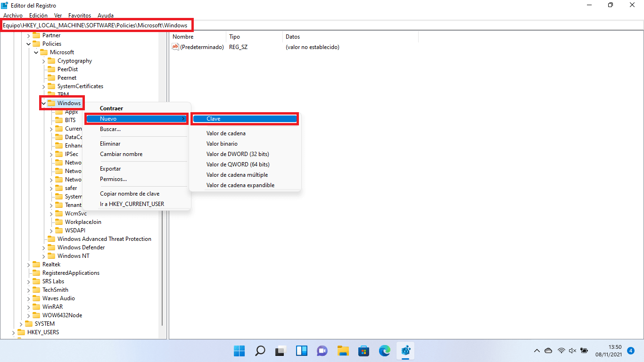Viewport: 644px width, 362px height.
Task: Select Eliminar in context menu
Action: pyautogui.click(x=137, y=144)
